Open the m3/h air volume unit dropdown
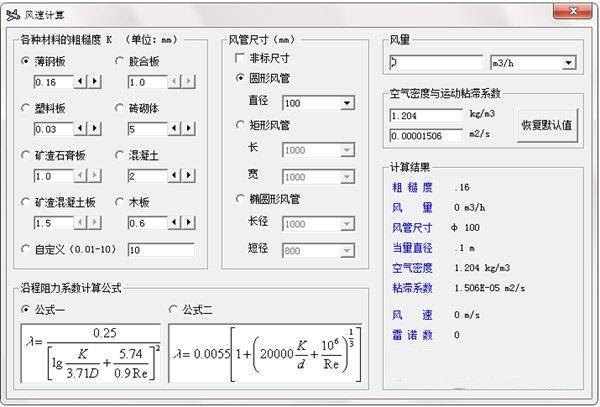600x407 pixels. [568, 63]
